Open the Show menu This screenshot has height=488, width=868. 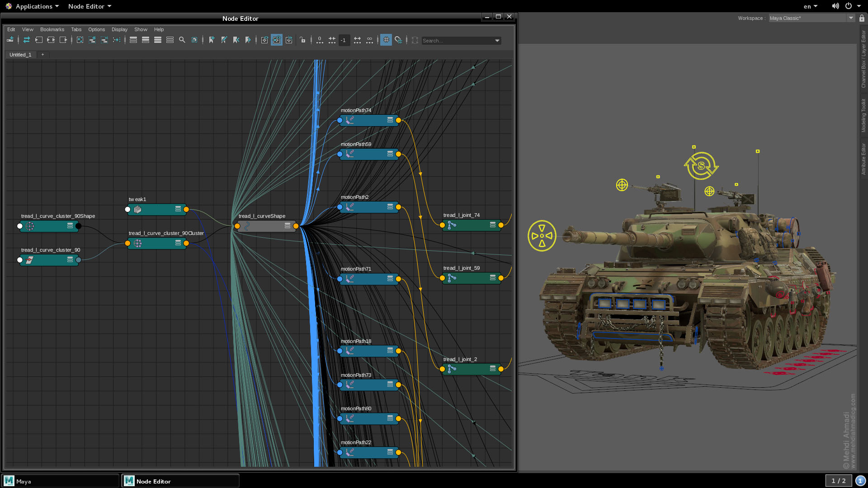pos(141,29)
